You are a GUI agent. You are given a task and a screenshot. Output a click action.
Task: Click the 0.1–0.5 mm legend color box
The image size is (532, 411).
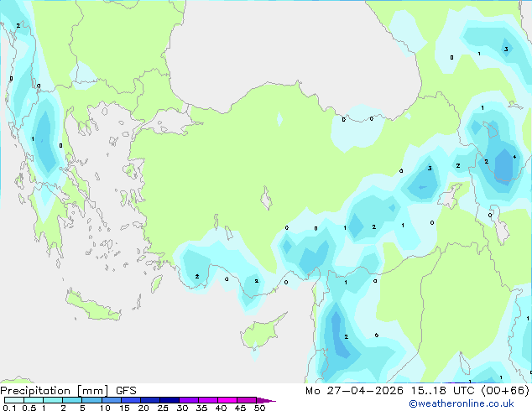point(14,400)
